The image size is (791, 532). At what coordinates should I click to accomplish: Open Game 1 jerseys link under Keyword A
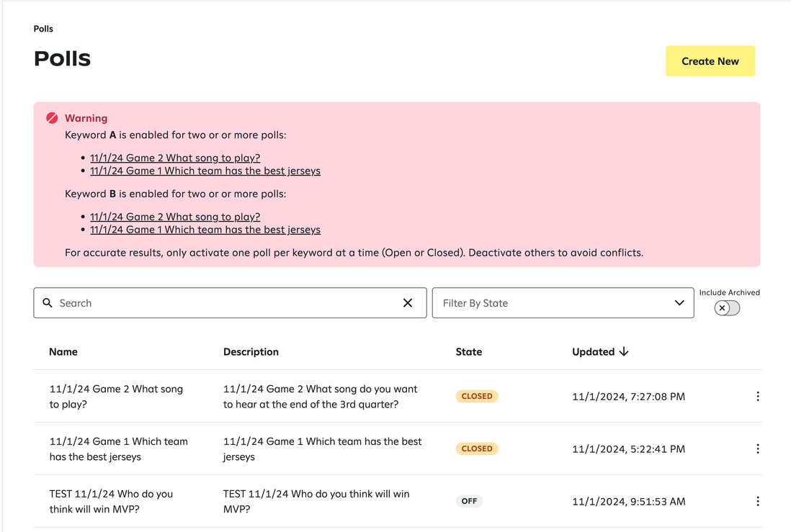tap(205, 171)
